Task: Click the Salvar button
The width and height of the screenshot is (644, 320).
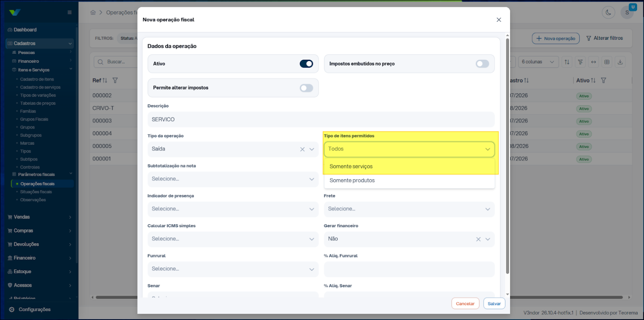Action: tap(494, 303)
